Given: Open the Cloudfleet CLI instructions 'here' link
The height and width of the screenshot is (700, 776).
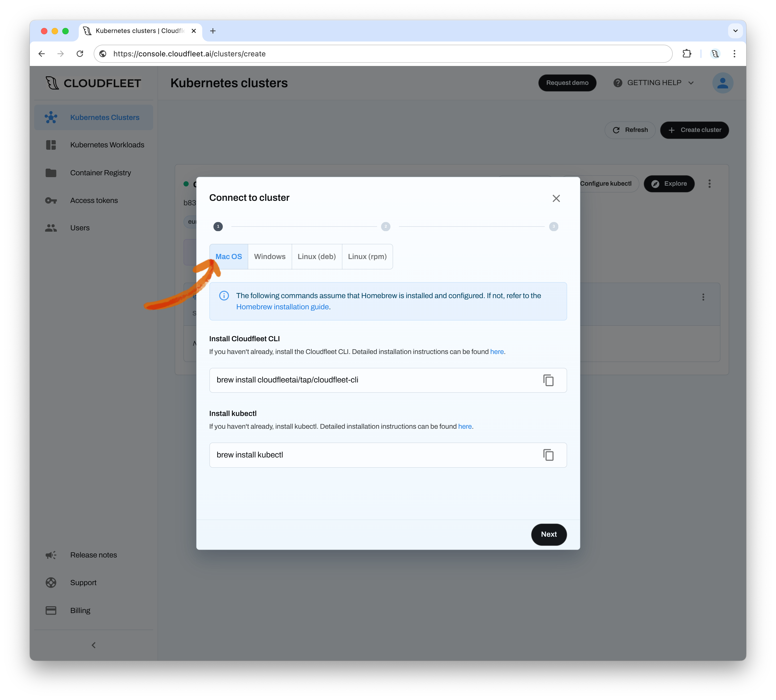Looking at the screenshot, I should coord(497,352).
